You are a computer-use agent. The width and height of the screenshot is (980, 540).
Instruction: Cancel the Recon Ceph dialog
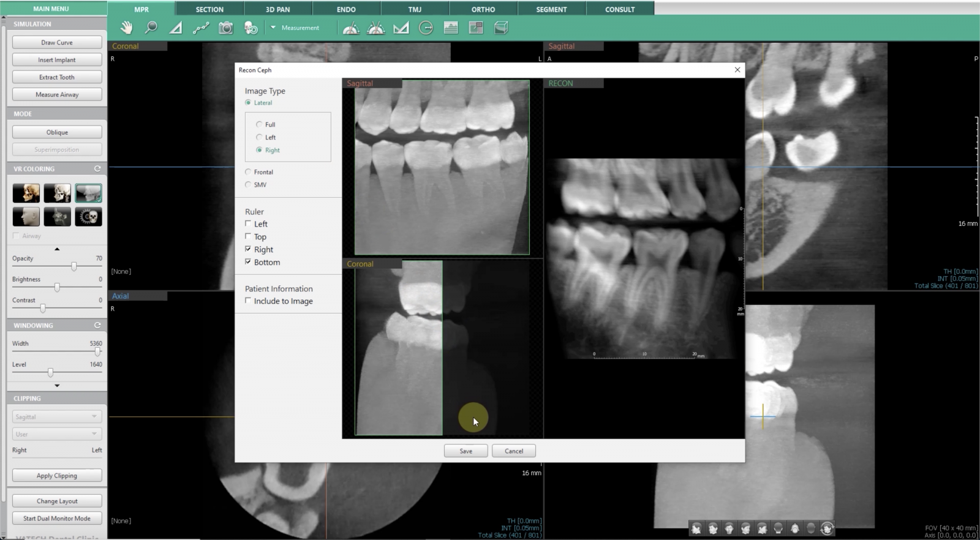click(514, 451)
